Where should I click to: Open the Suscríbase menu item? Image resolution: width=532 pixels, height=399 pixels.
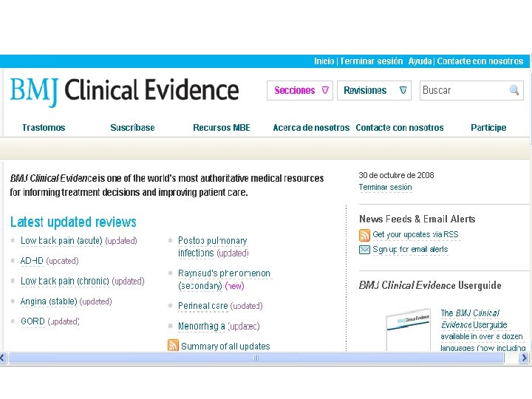[x=132, y=128]
